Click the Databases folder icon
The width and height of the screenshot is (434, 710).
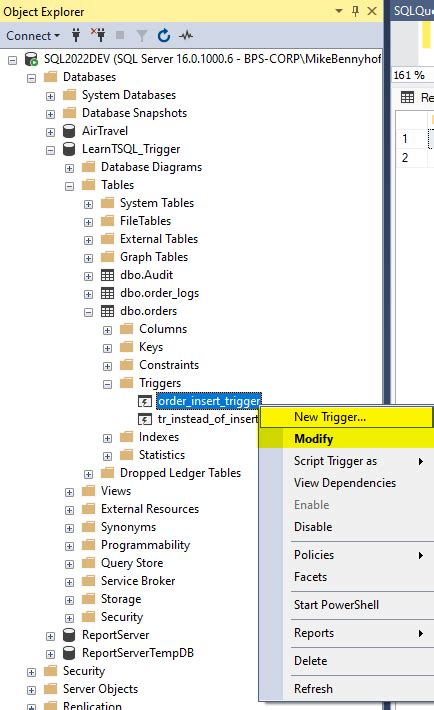50,77
